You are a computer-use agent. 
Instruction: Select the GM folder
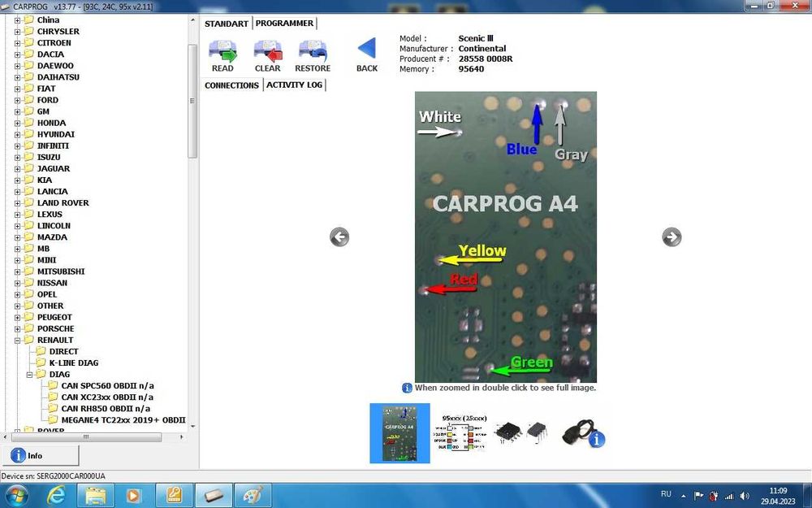coord(43,111)
